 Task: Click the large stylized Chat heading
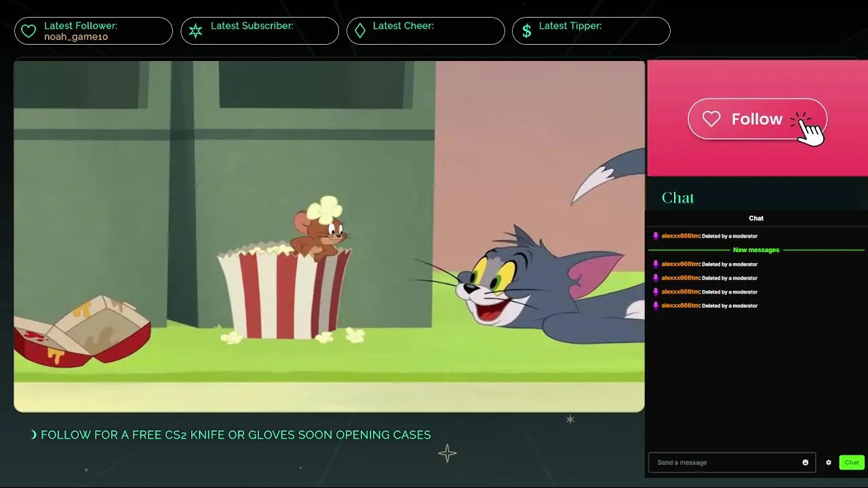[x=678, y=198]
